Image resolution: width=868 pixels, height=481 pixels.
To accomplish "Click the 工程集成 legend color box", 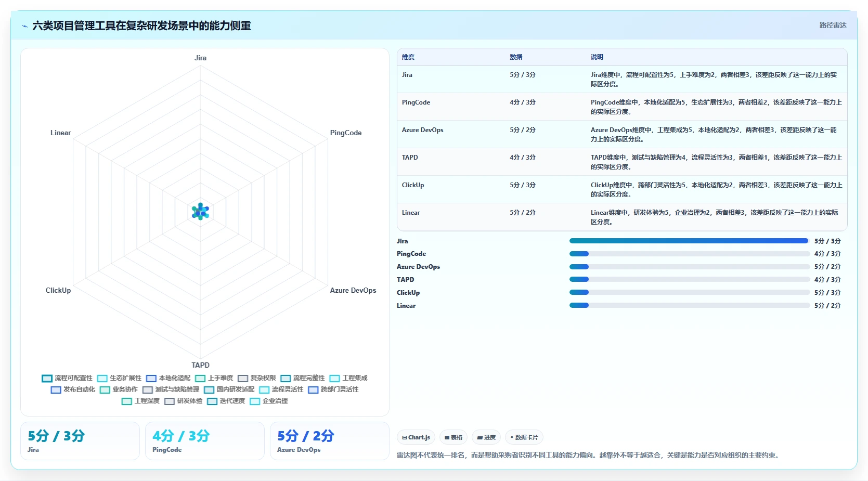I will point(334,378).
